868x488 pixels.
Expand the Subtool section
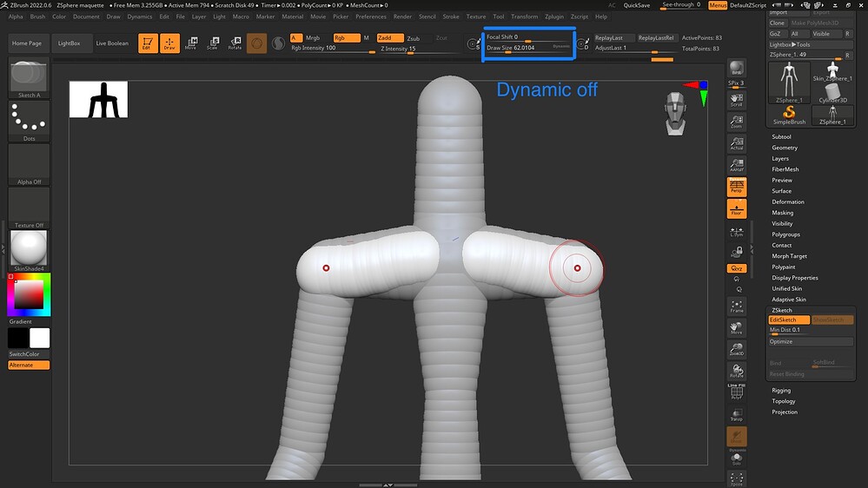click(x=781, y=136)
